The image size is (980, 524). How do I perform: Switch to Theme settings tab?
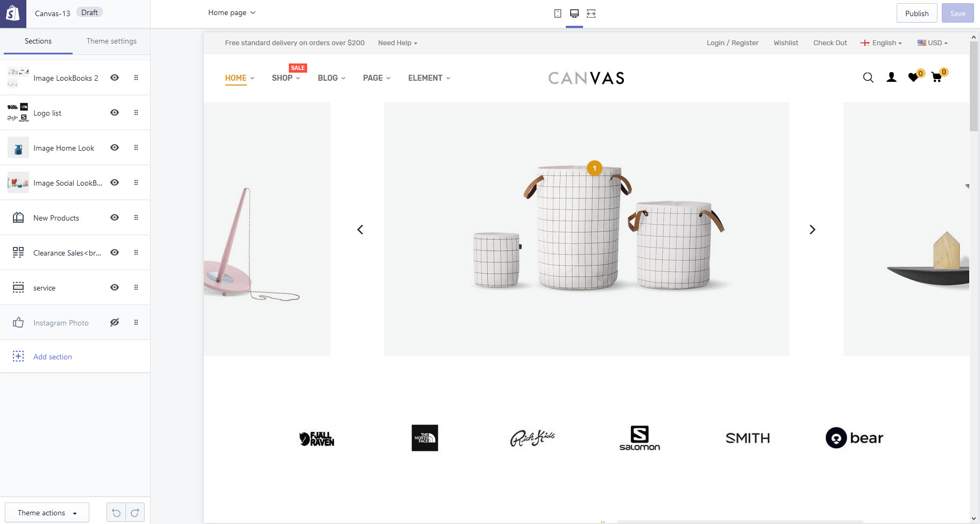coord(111,41)
